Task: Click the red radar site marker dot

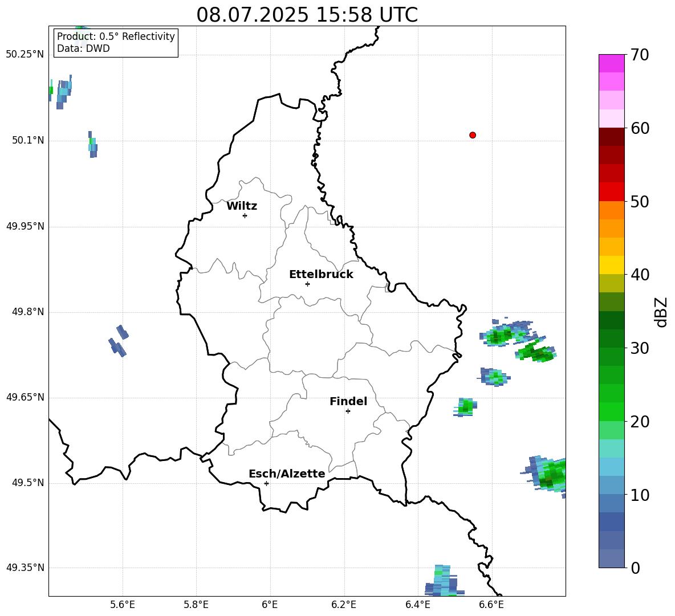Action: click(x=473, y=135)
